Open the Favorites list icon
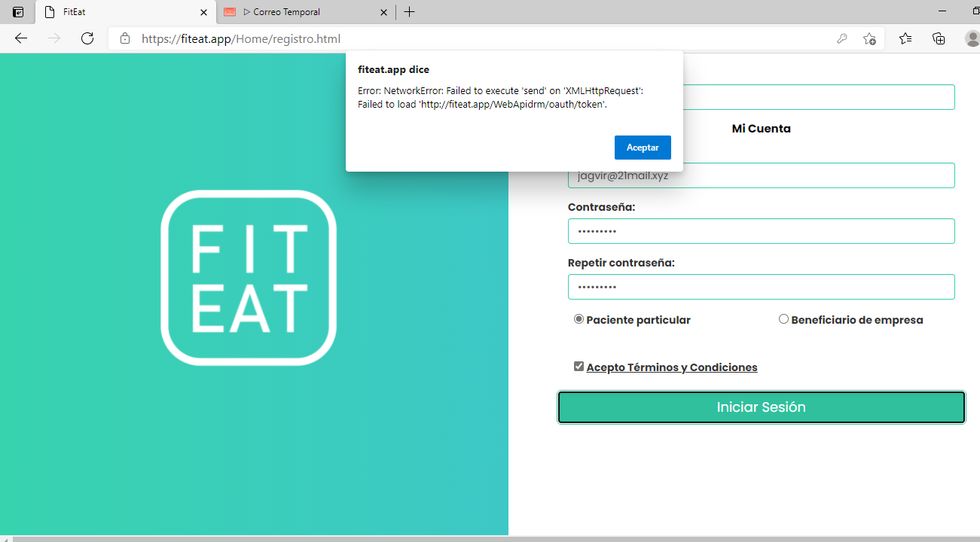Screen dimensions: 980x542 pos(905,38)
